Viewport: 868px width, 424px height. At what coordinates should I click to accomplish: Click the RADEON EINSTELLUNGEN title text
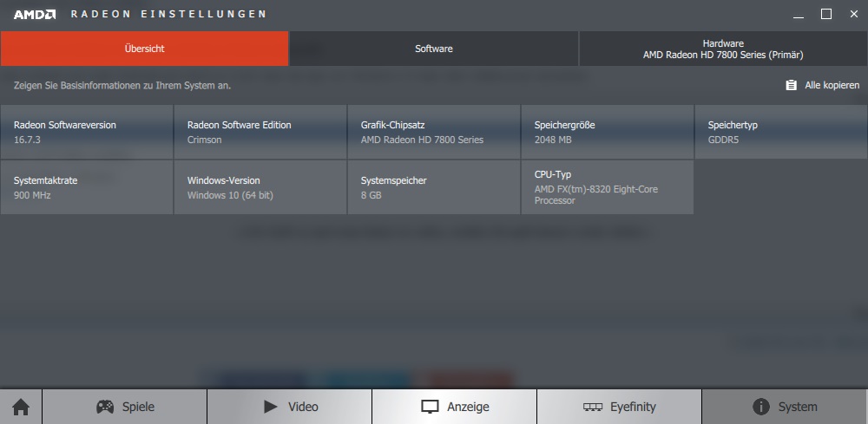[x=169, y=15]
